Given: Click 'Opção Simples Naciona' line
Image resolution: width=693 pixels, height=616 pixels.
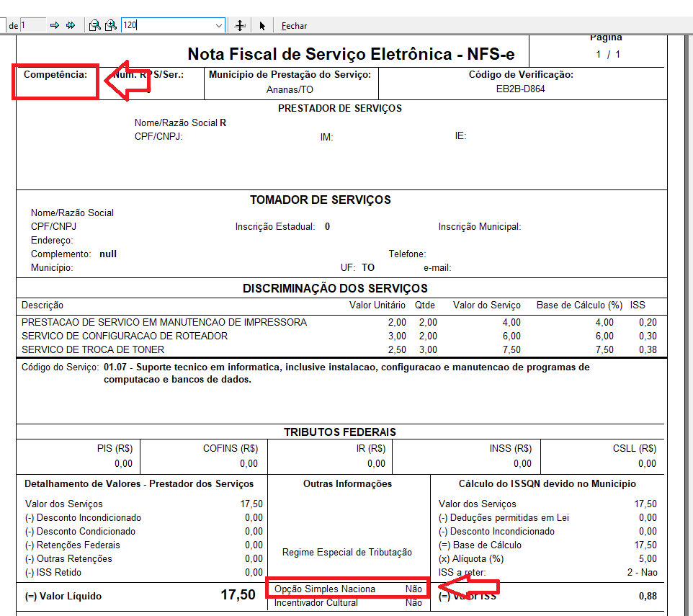Looking at the screenshot, I should coord(348,589).
